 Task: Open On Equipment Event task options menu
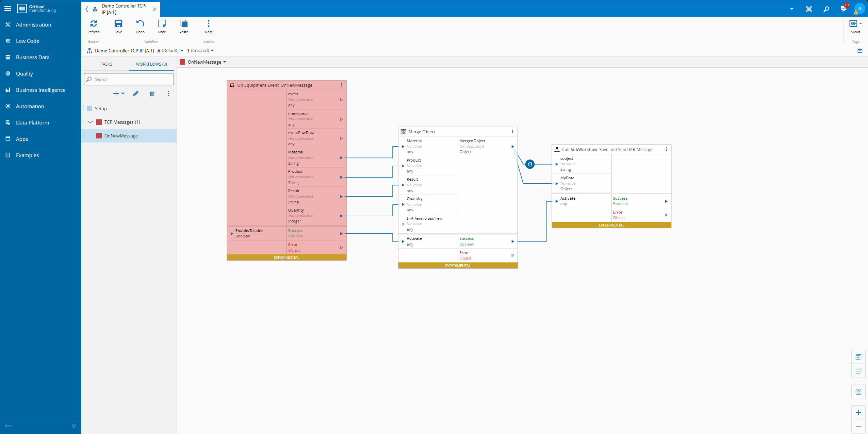(x=341, y=85)
